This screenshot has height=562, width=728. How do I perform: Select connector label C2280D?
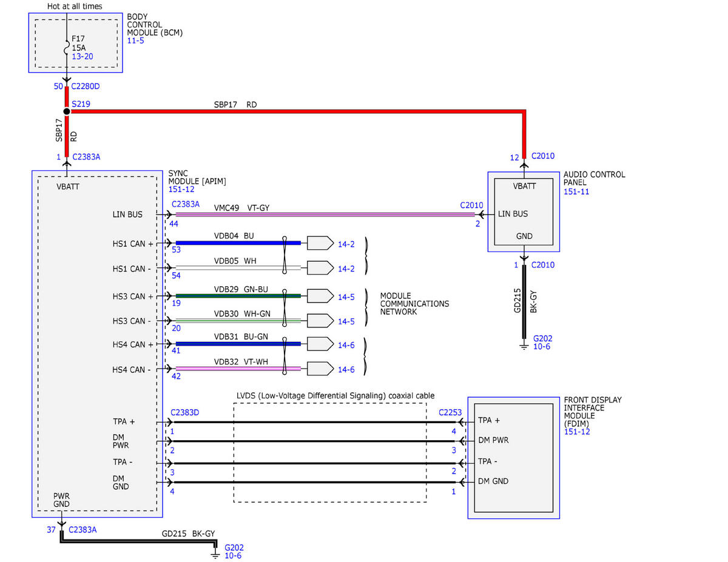click(x=86, y=87)
